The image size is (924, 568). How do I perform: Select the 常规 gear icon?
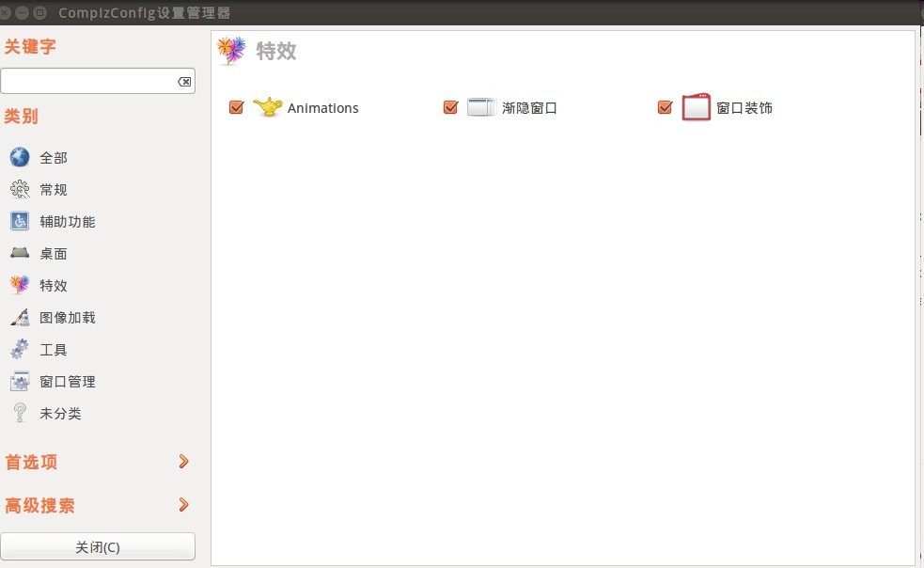point(20,189)
